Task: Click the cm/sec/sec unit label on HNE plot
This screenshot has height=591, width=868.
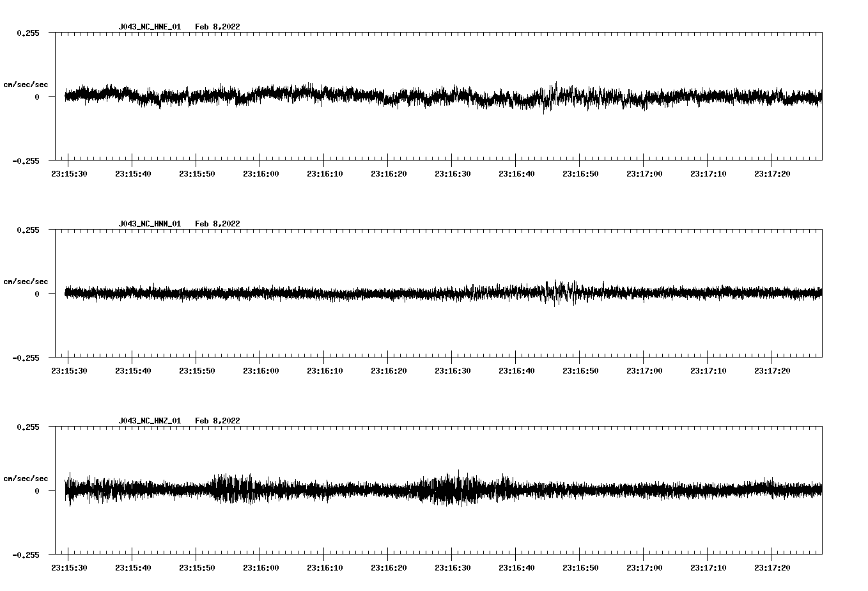Action: click(26, 84)
